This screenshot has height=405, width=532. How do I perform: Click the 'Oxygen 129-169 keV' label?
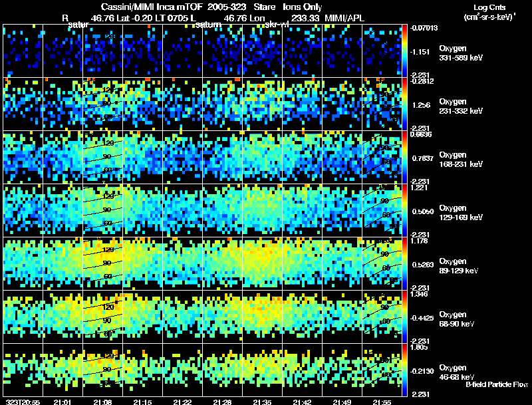[461, 213]
